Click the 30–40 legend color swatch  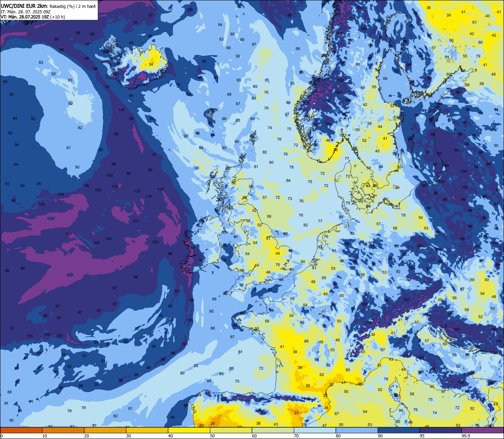point(147,430)
